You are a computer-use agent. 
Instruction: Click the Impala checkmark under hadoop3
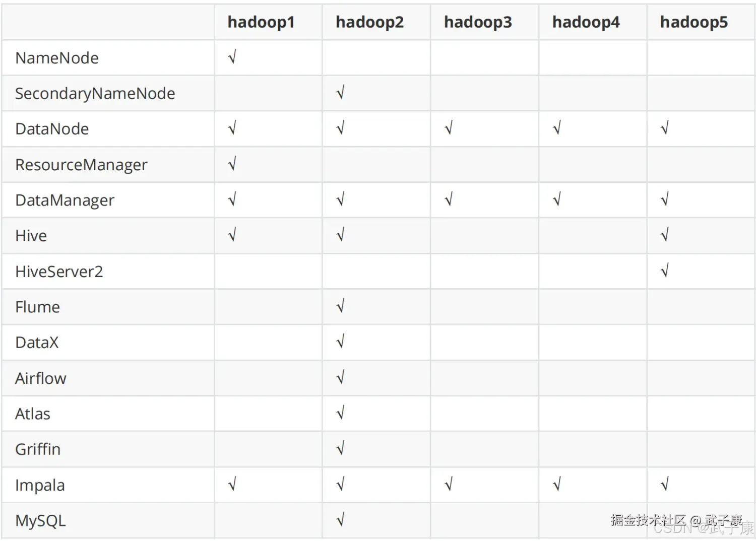[x=449, y=485]
